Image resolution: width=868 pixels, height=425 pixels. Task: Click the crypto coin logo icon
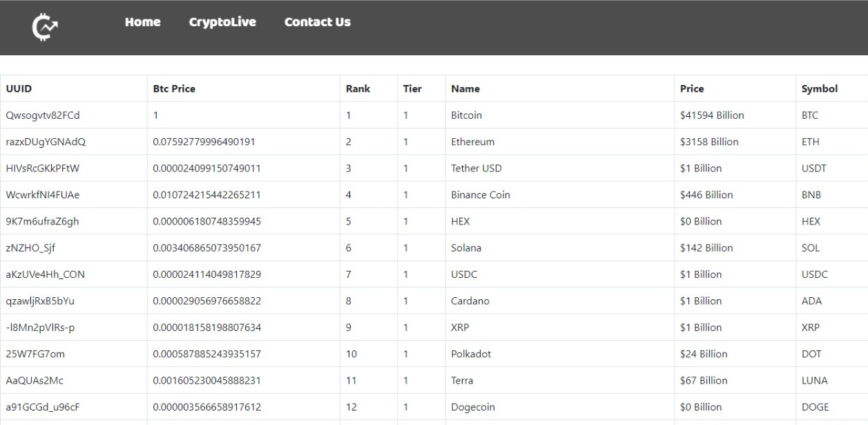coord(45,27)
